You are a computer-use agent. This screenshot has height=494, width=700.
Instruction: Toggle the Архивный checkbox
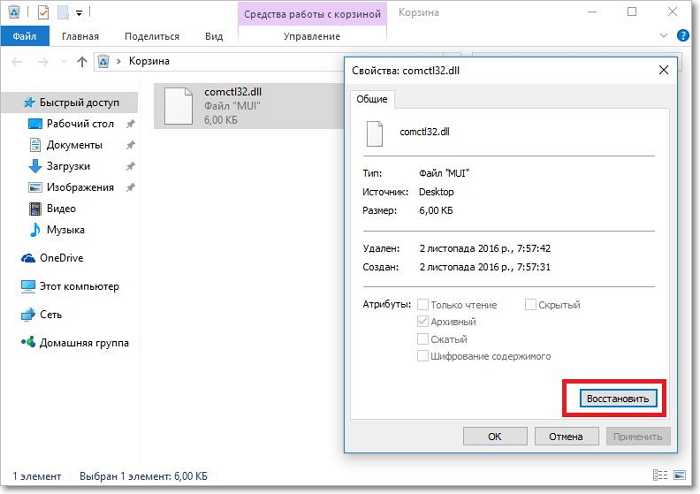(422, 321)
